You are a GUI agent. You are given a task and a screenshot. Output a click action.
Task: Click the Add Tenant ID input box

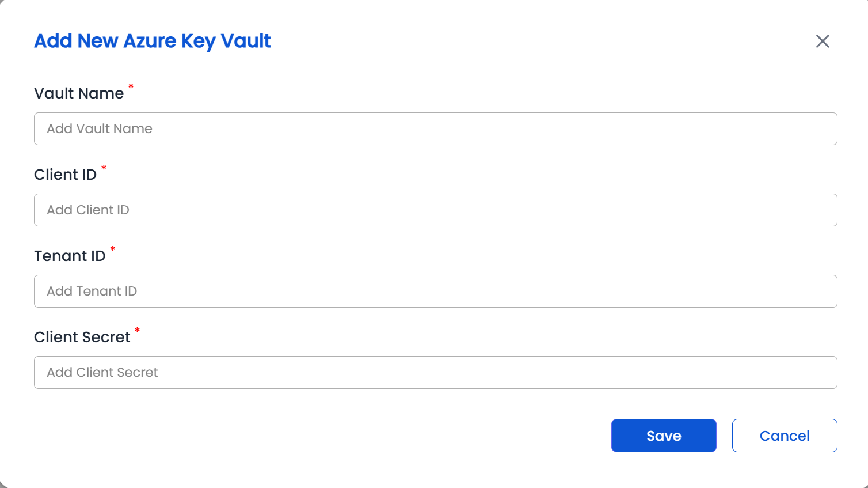434,291
